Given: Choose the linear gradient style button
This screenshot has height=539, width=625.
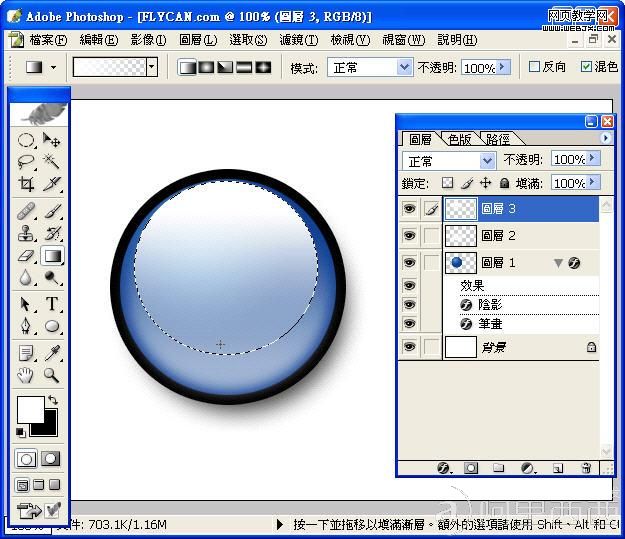Looking at the screenshot, I should click(x=187, y=67).
